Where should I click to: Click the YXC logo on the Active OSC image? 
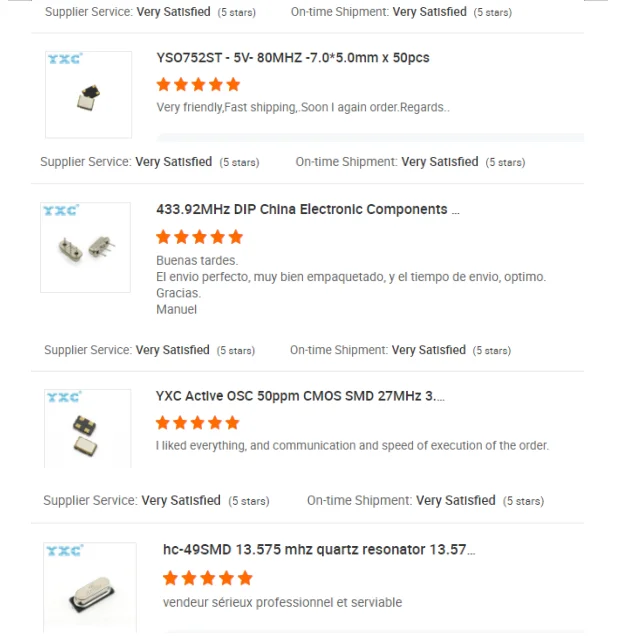pos(65,397)
